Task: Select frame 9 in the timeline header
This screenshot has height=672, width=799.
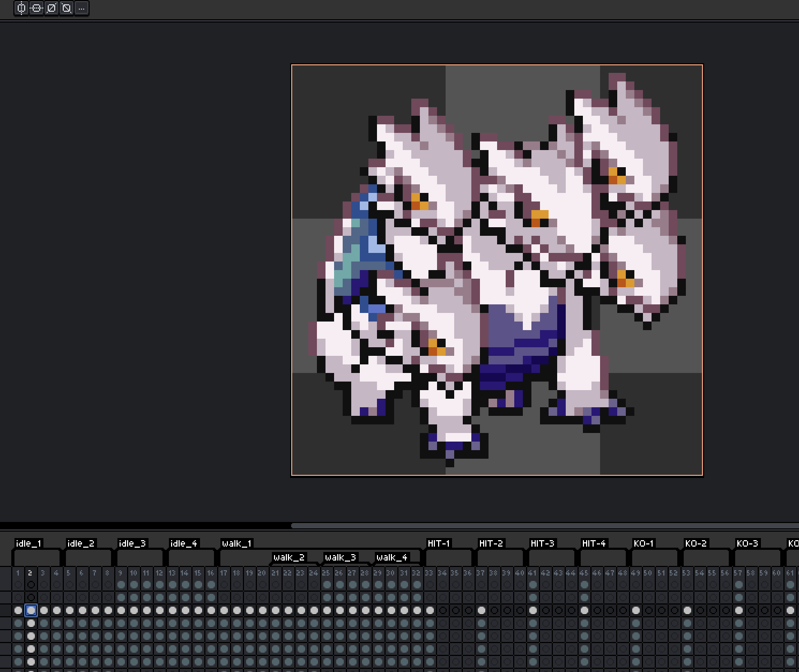Action: (x=120, y=573)
